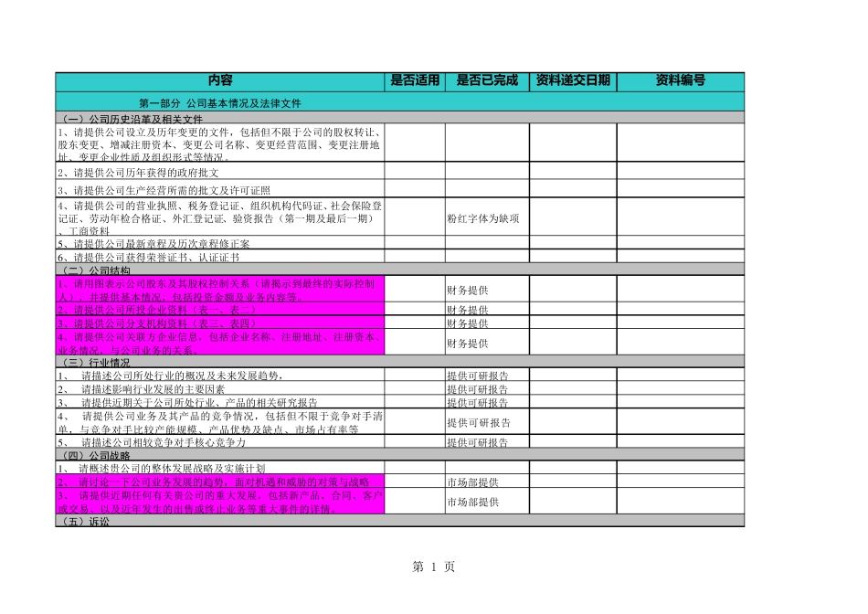The width and height of the screenshot is (868, 614).
Task: Click the row about 公司设立及历年变更的文件
Action: click(220, 143)
